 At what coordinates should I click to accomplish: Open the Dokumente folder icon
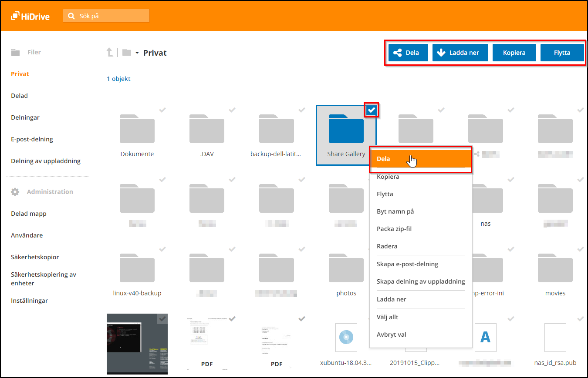pos(137,129)
